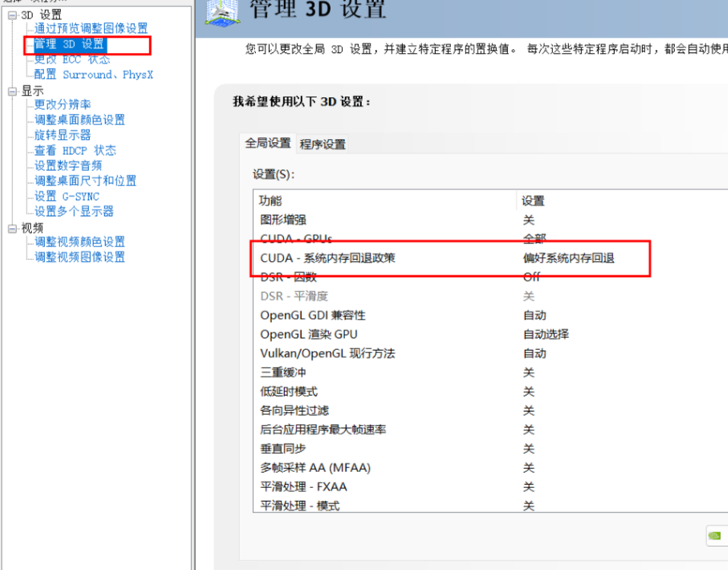
Task: Open 通过预览调整图像设置 in the tree
Action: [91, 29]
